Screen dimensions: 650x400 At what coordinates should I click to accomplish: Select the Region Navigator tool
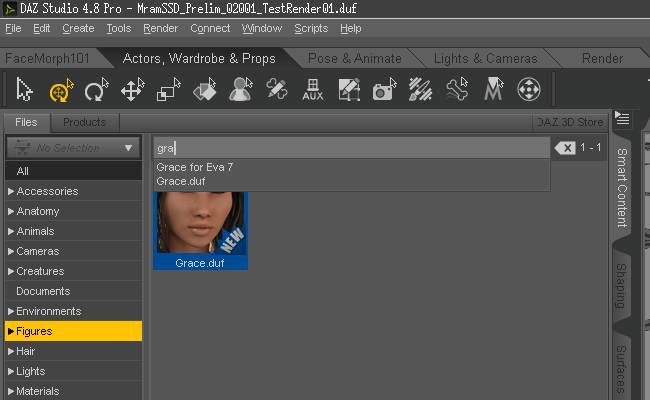pos(241,89)
